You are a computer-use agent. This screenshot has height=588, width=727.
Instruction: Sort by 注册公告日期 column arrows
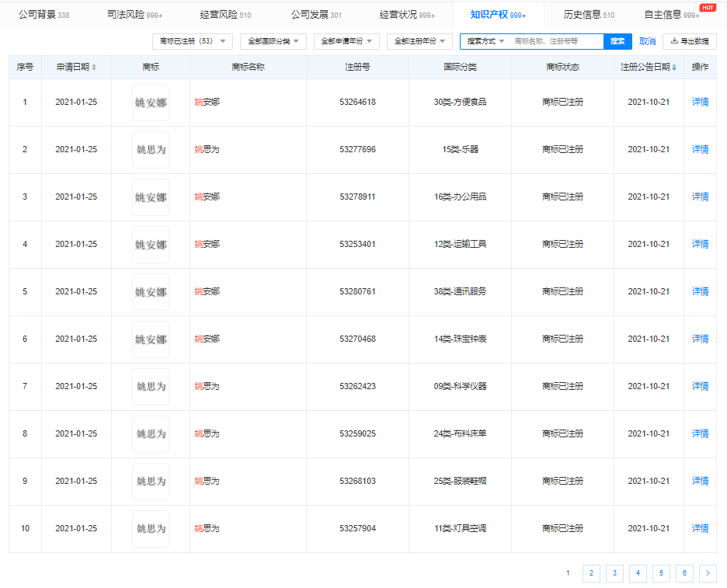tap(674, 68)
